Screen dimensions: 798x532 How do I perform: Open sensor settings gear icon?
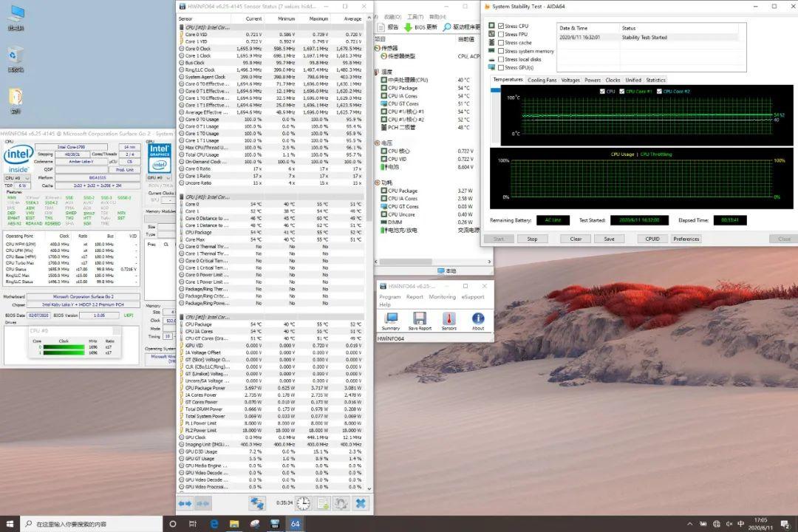coord(341,503)
